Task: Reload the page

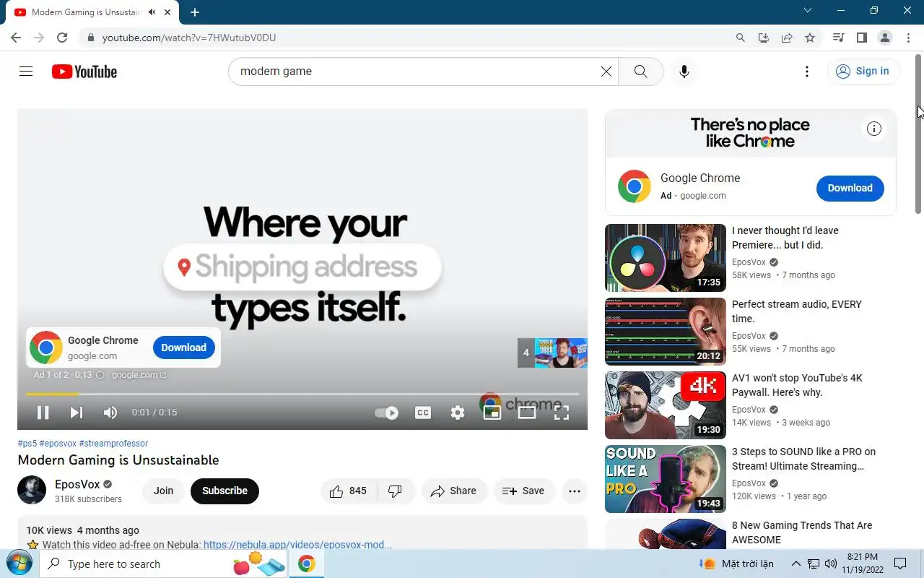Action: pyautogui.click(x=62, y=38)
